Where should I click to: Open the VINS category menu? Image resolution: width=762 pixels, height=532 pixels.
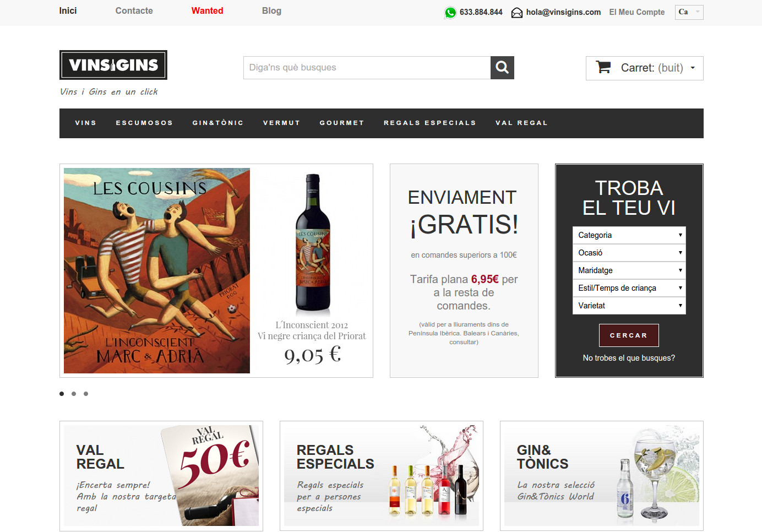point(86,123)
